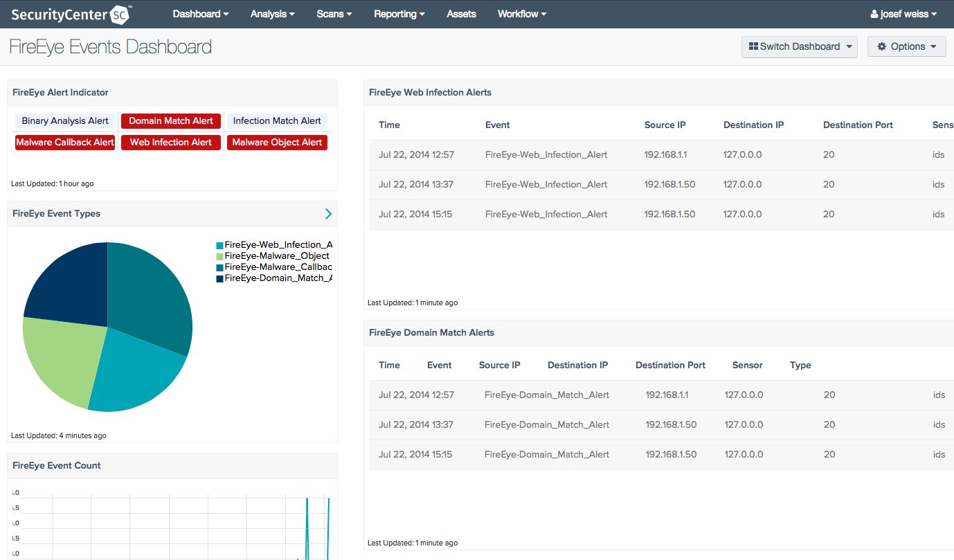The height and width of the screenshot is (560, 954).
Task: Click the FireEye-Malware_Object legend color swatch
Action: click(x=220, y=256)
